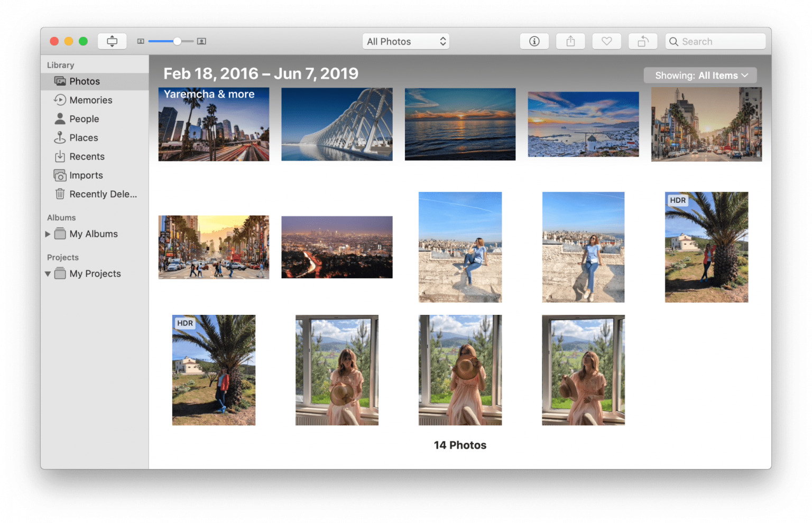Select Photos in the Library section
Image resolution: width=812 pixels, height=523 pixels.
(x=85, y=81)
